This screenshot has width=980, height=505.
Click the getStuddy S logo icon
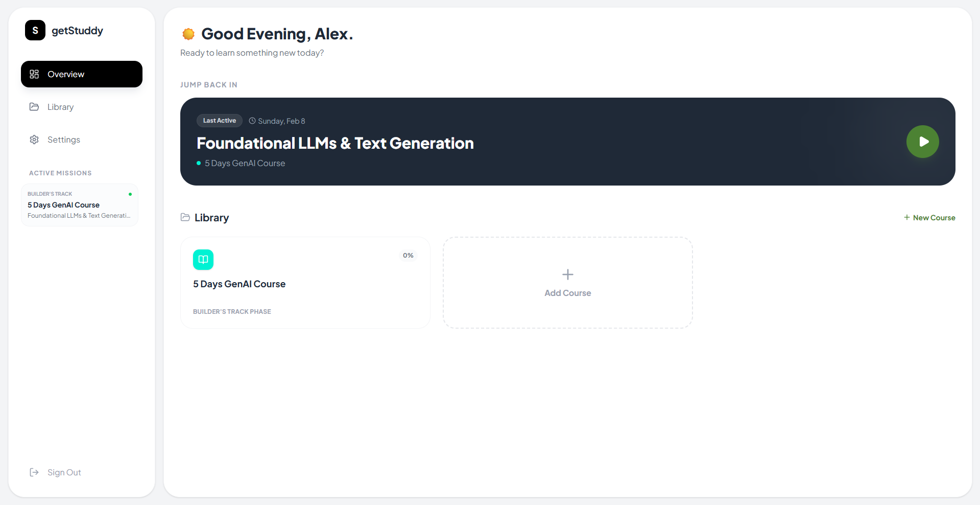coord(35,30)
